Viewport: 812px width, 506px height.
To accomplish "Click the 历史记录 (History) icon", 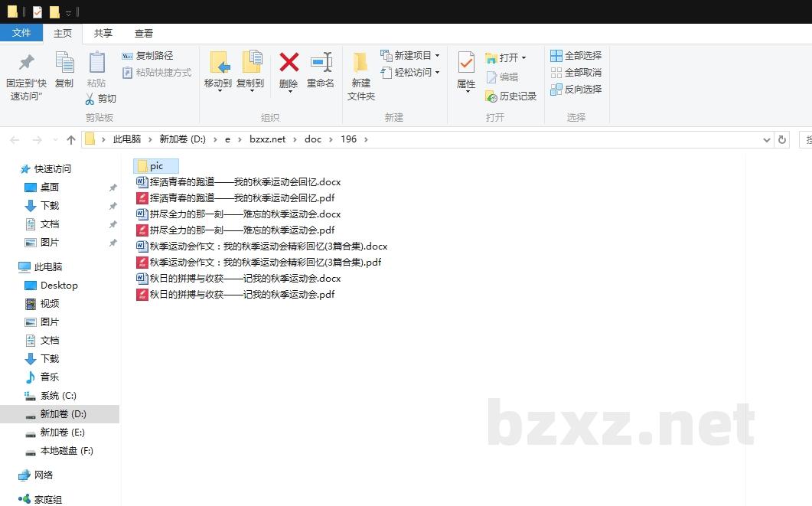I will 491,96.
